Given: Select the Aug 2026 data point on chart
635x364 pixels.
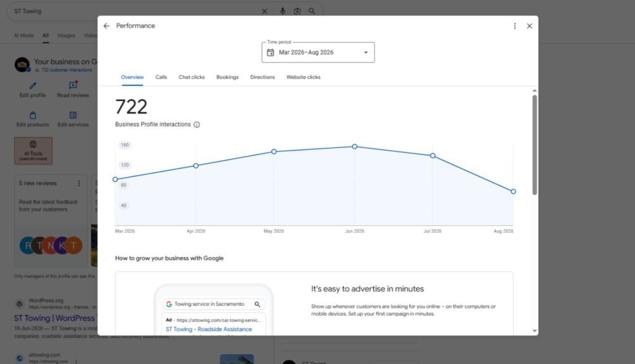Looking at the screenshot, I should (x=513, y=192).
